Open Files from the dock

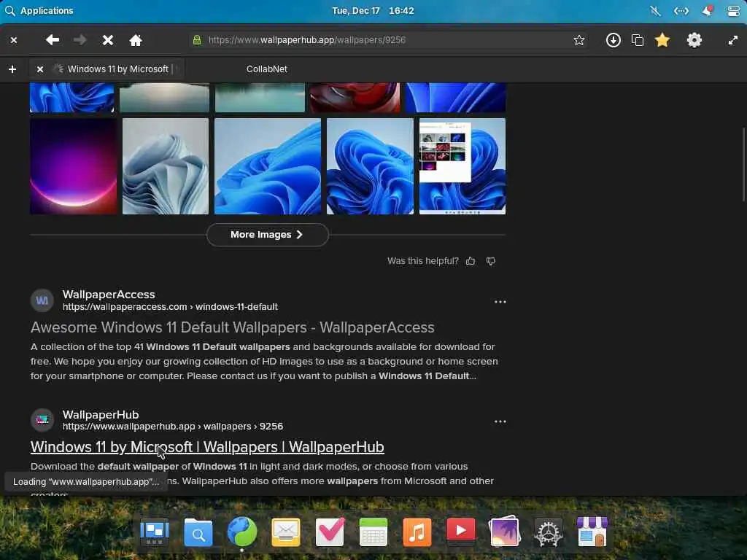(198, 532)
